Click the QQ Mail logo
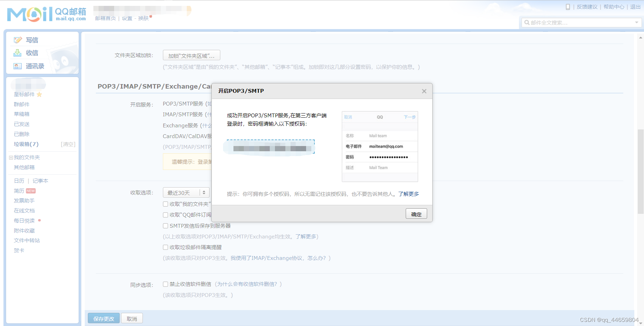 coord(47,15)
